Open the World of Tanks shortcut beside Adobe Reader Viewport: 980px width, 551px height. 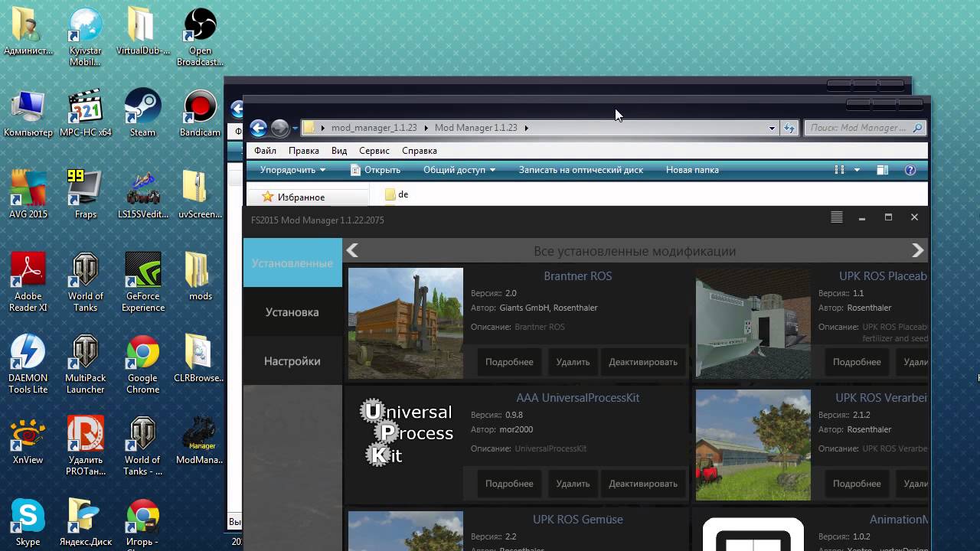[x=86, y=282]
